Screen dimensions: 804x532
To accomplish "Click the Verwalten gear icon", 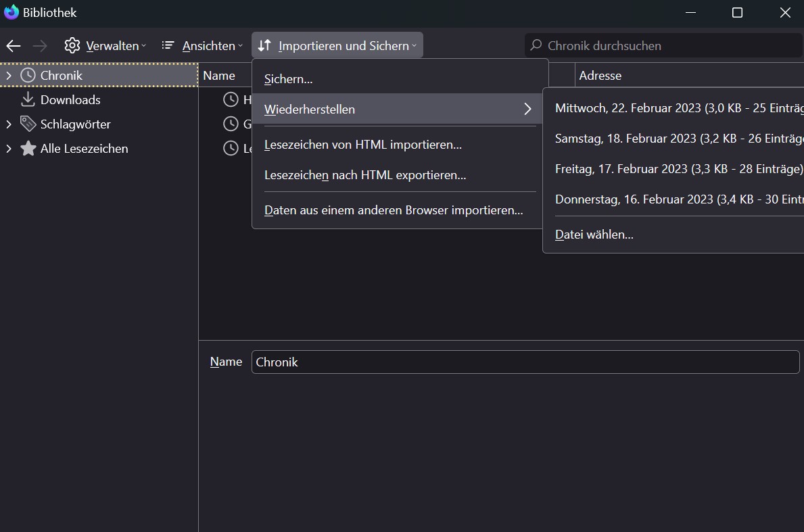I will pos(72,46).
